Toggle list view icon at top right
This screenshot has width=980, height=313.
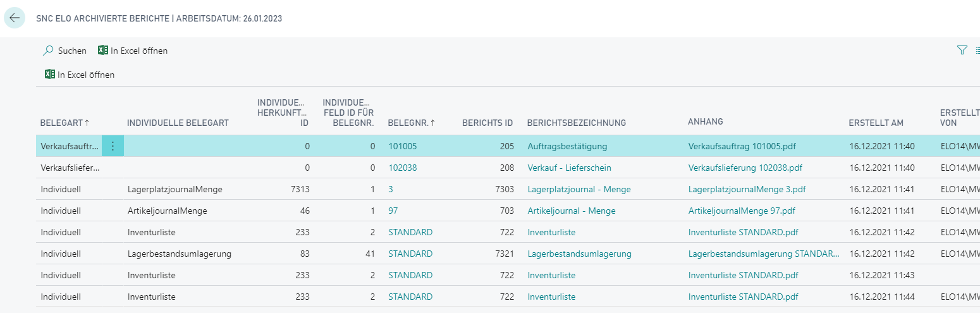(x=976, y=51)
